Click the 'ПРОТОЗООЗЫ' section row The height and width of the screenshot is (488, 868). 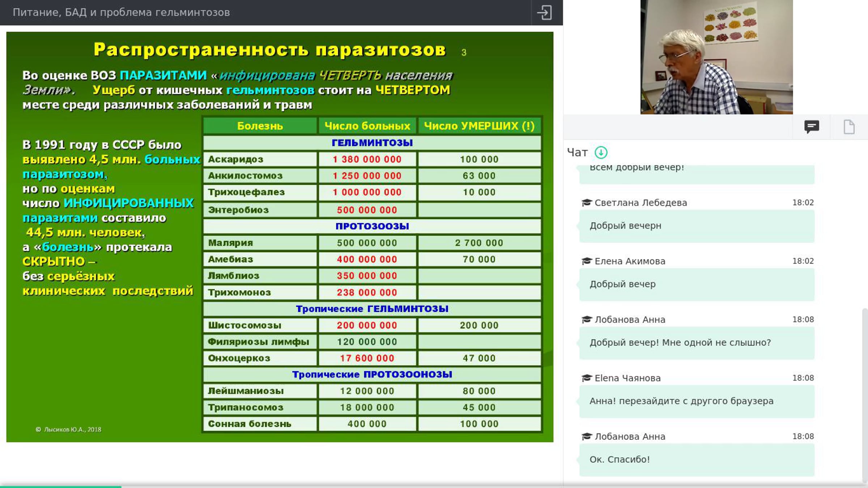click(372, 226)
